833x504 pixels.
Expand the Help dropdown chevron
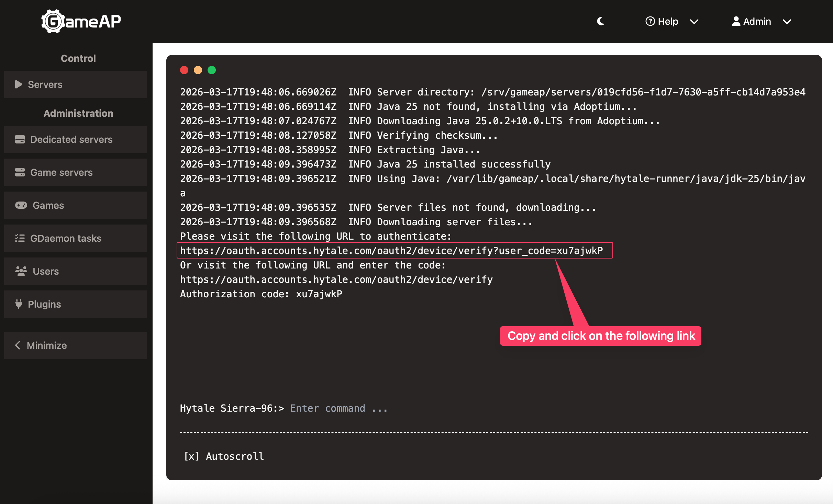coord(694,22)
